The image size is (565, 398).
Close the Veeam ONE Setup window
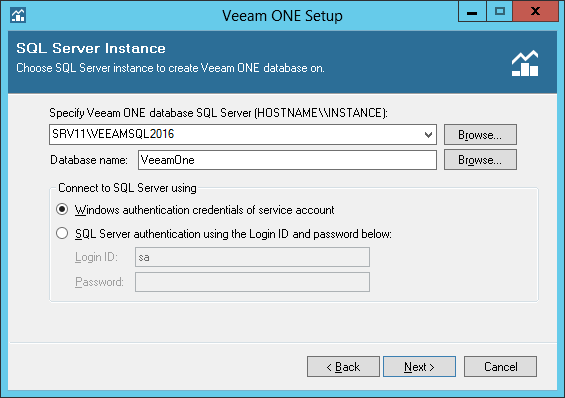point(535,12)
